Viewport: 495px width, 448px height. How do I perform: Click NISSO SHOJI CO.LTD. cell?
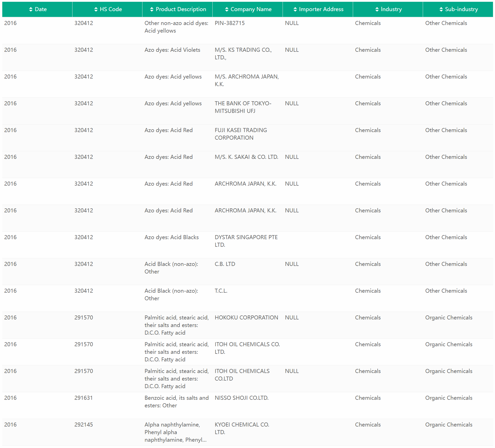point(247,405)
